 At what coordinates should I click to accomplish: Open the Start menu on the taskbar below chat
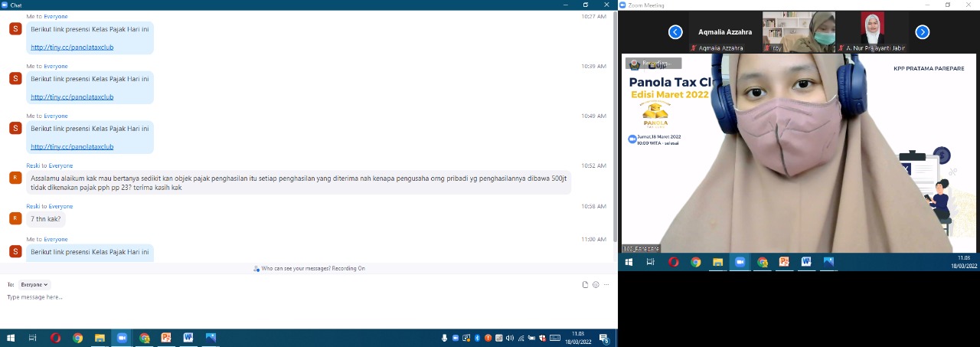tap(11, 338)
